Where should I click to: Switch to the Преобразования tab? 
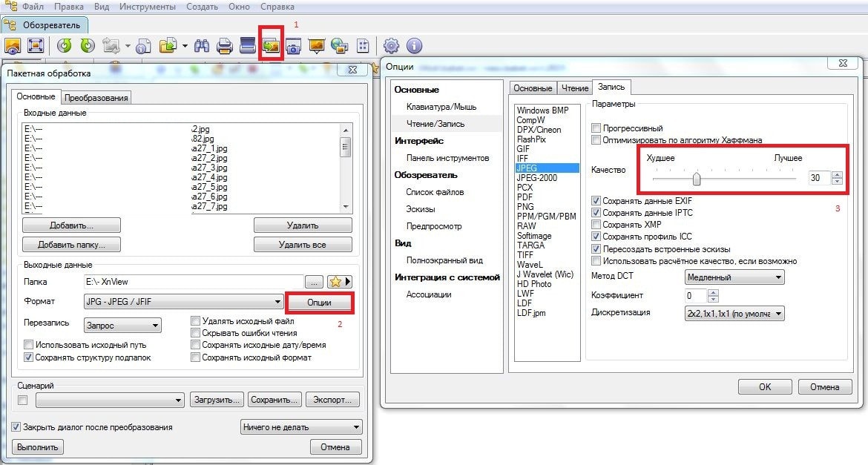(96, 97)
